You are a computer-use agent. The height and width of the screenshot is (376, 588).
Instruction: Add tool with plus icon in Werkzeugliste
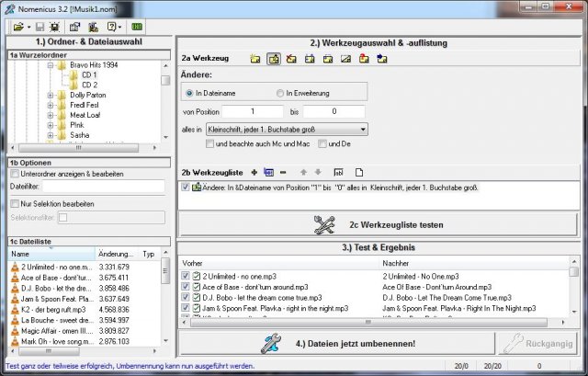[254, 172]
